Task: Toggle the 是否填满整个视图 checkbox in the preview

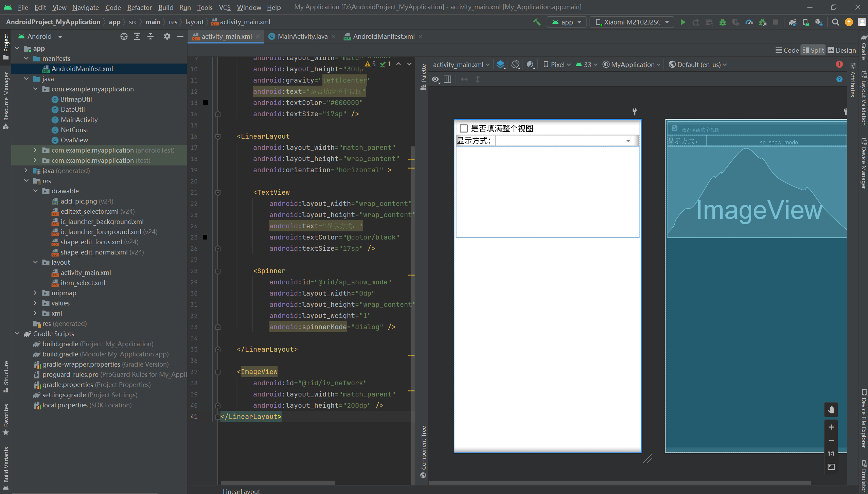Action: [464, 128]
